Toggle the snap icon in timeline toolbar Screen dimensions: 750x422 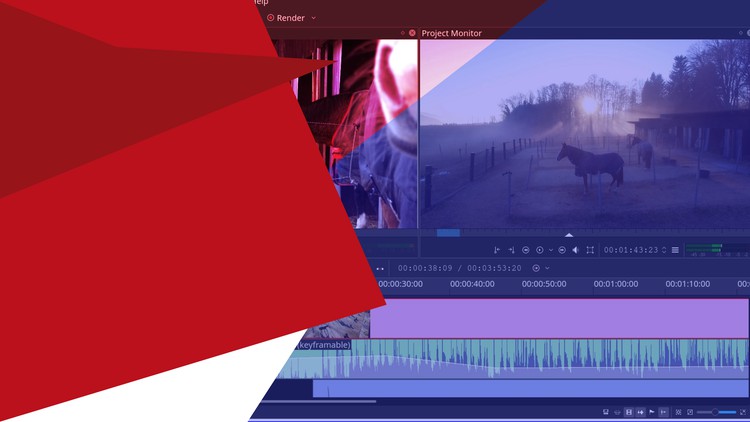[x=663, y=412]
